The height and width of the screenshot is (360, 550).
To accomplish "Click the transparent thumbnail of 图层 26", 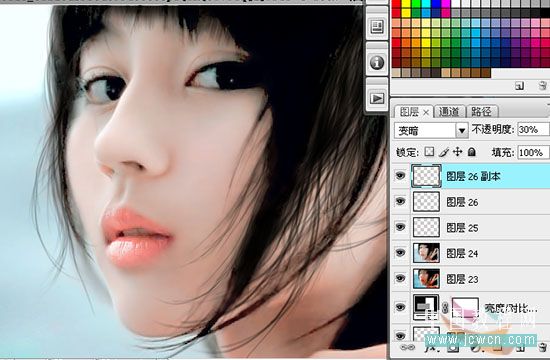I will (x=426, y=201).
